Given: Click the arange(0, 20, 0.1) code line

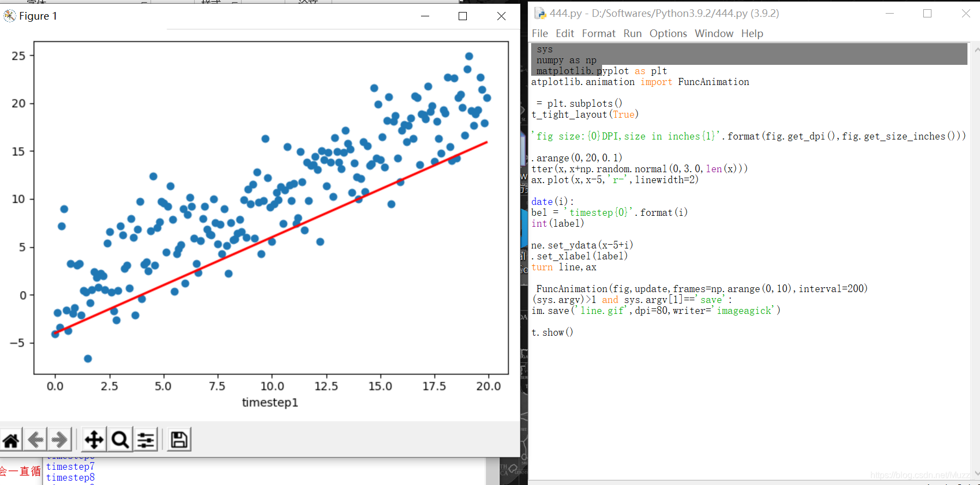Looking at the screenshot, I should pos(577,158).
